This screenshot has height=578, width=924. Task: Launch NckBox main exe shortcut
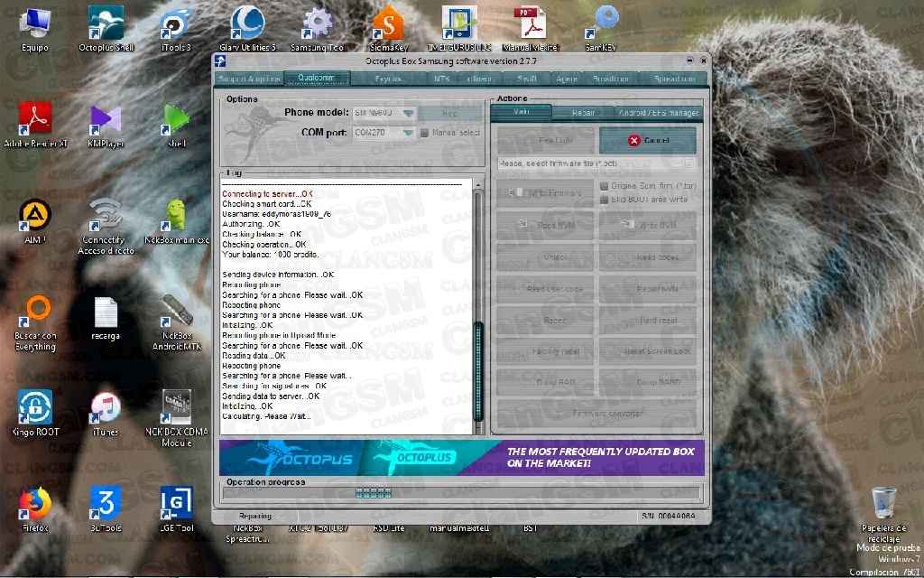[x=176, y=221]
